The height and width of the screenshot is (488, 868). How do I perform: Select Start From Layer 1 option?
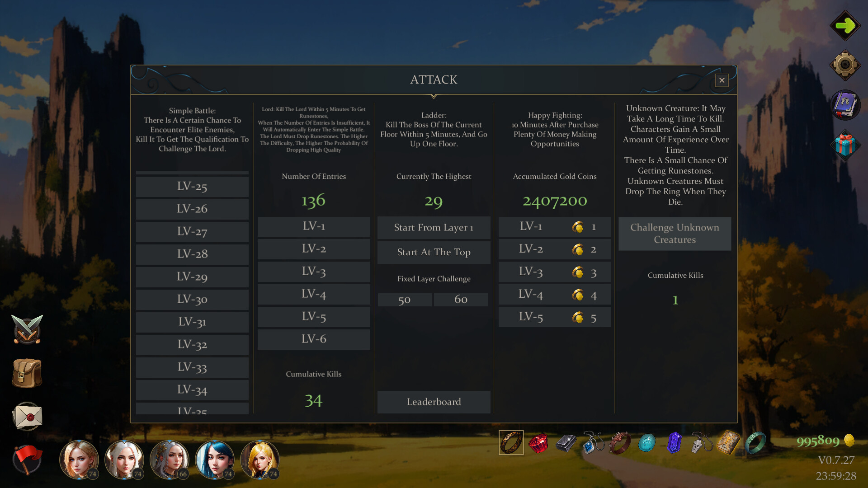[434, 227]
